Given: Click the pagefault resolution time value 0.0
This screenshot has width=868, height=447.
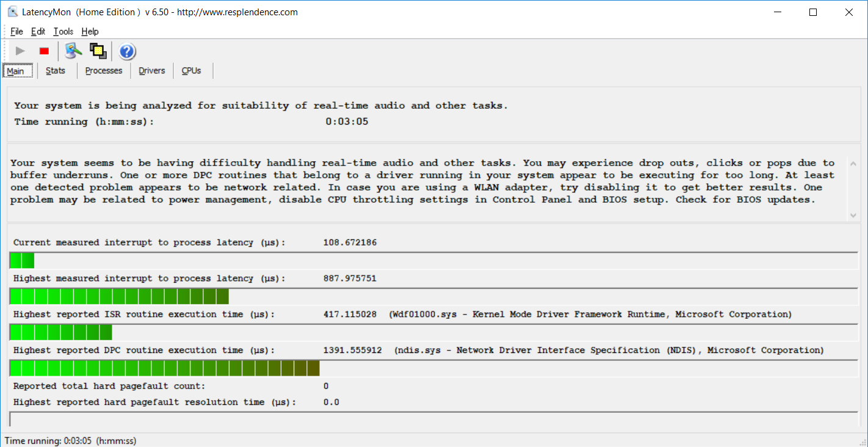Looking at the screenshot, I should 331,402.
